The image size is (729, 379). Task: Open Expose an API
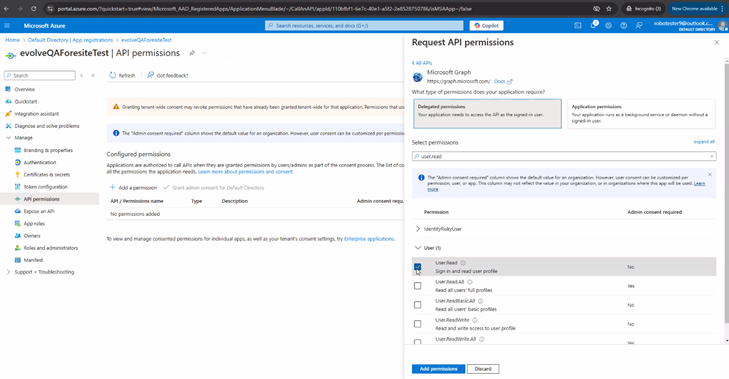(x=39, y=211)
